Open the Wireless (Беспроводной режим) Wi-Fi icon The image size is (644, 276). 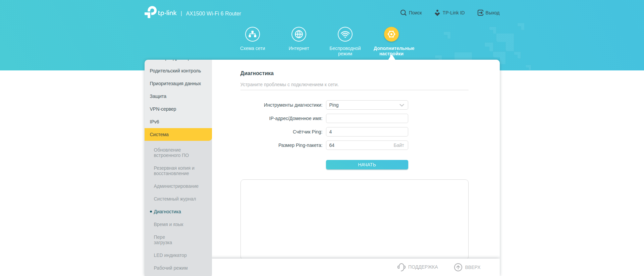(345, 34)
